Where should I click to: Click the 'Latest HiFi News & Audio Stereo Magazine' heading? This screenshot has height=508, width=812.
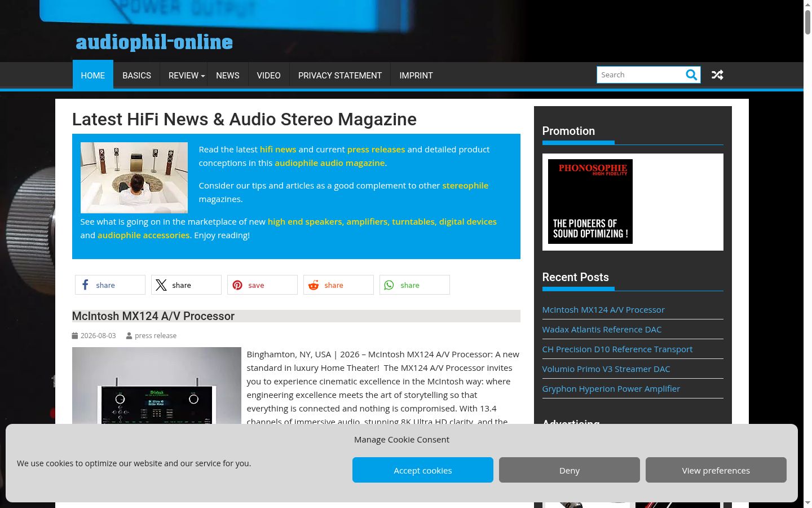point(244,119)
